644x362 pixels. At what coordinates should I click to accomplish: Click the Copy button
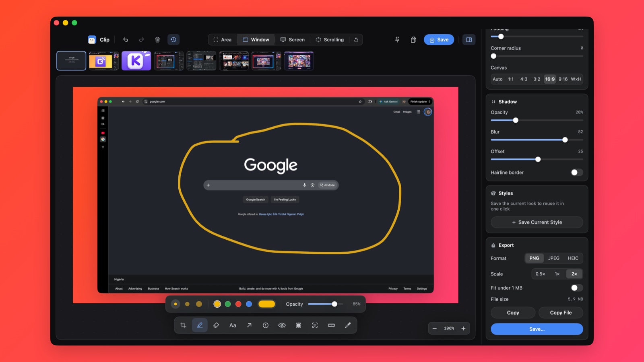point(513,313)
